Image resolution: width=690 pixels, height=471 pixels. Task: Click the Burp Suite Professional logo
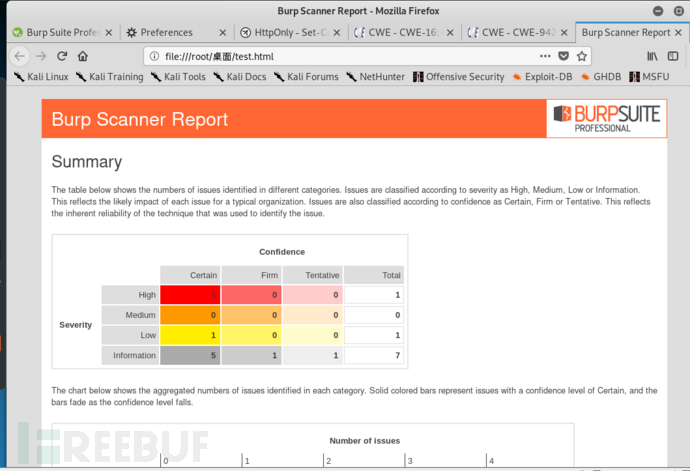[606, 118]
